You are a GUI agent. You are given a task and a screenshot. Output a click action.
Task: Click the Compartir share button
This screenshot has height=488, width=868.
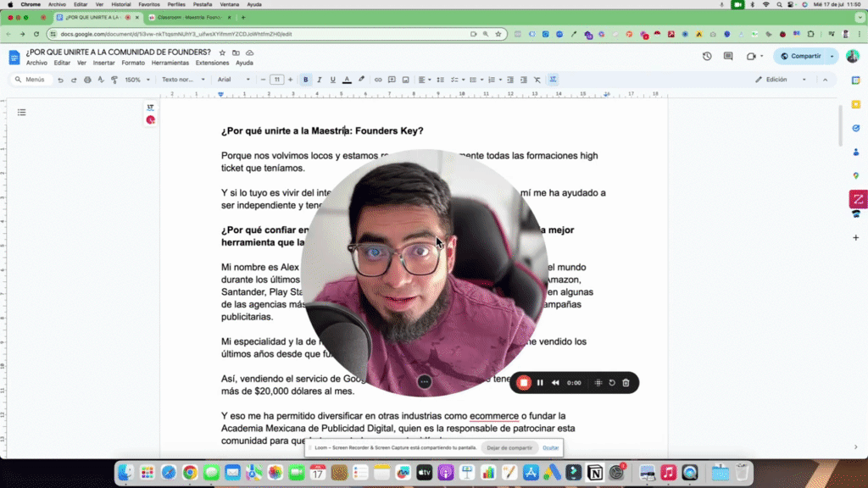point(801,56)
